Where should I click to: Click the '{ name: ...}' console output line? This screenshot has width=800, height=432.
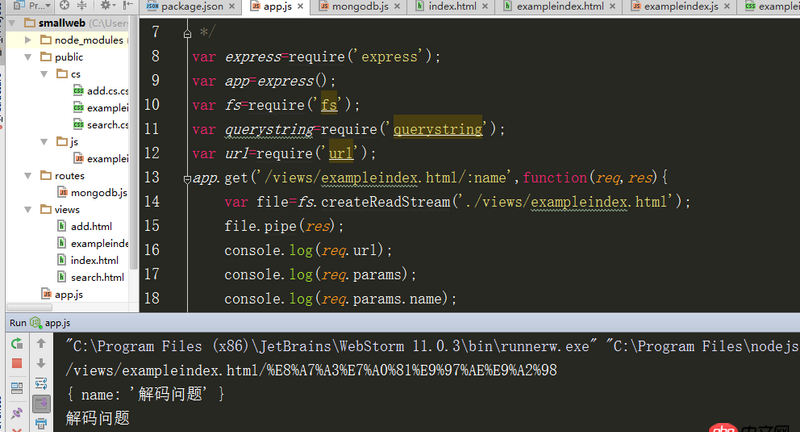click(x=145, y=394)
